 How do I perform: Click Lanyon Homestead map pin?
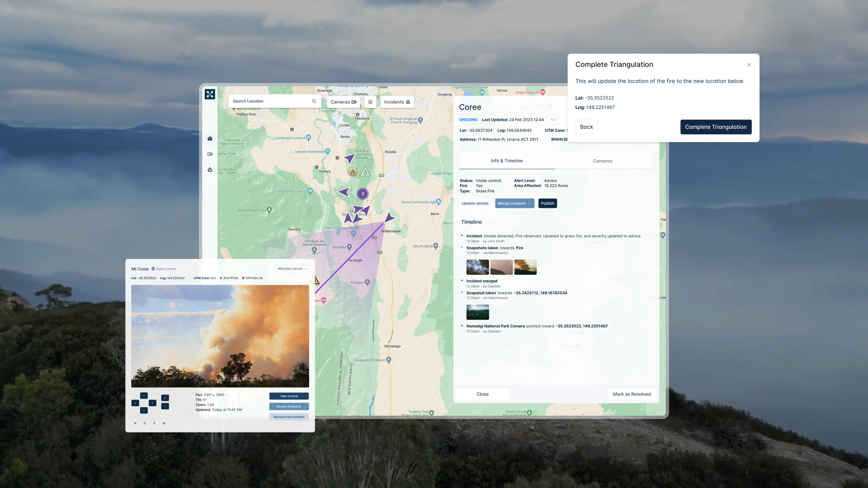coord(328,151)
